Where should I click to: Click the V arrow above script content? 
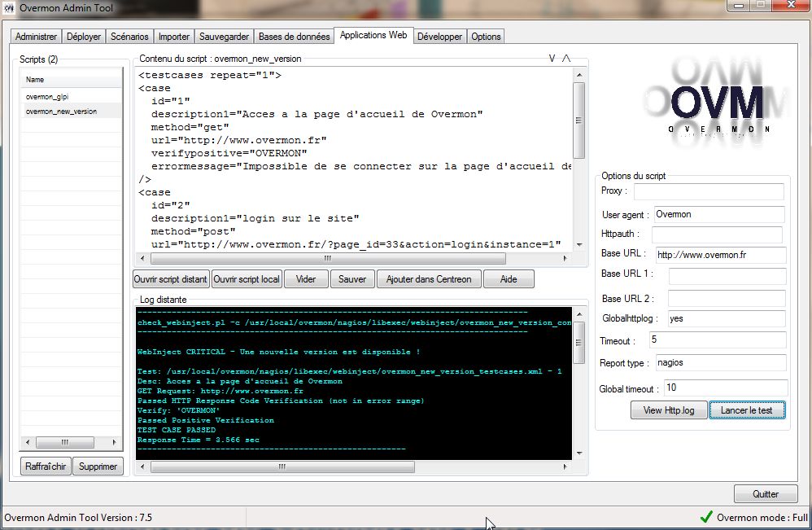click(552, 59)
